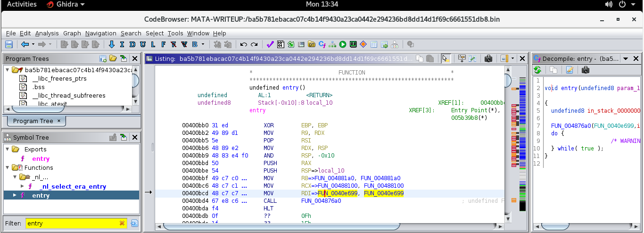Open the Edit menu
644x233 pixels.
coord(25,33)
